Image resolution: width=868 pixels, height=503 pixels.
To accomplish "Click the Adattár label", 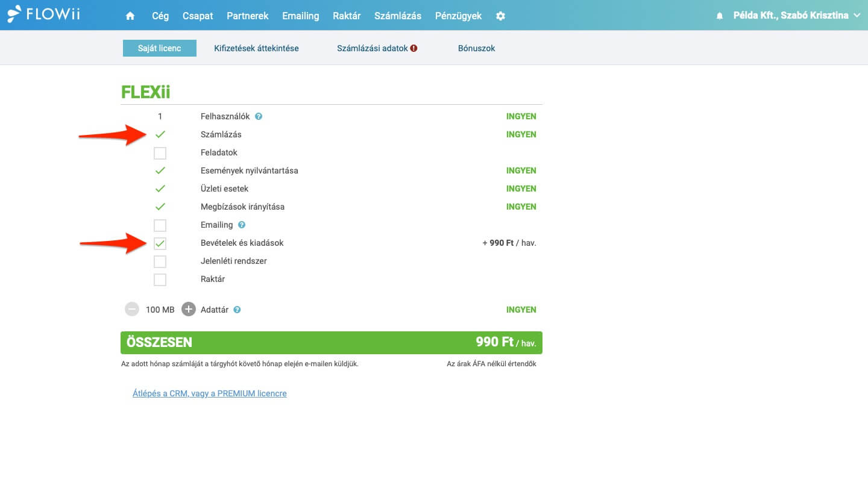I will click(215, 310).
